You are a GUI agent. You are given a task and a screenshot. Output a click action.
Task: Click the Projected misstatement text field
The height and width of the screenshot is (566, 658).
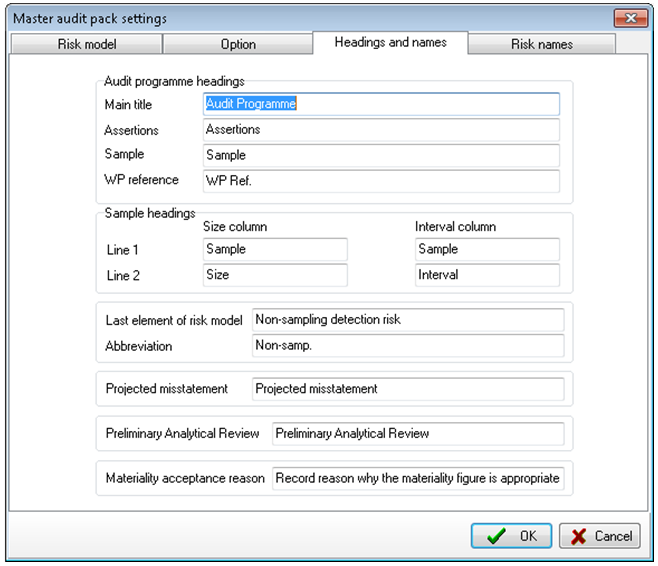pos(408,389)
